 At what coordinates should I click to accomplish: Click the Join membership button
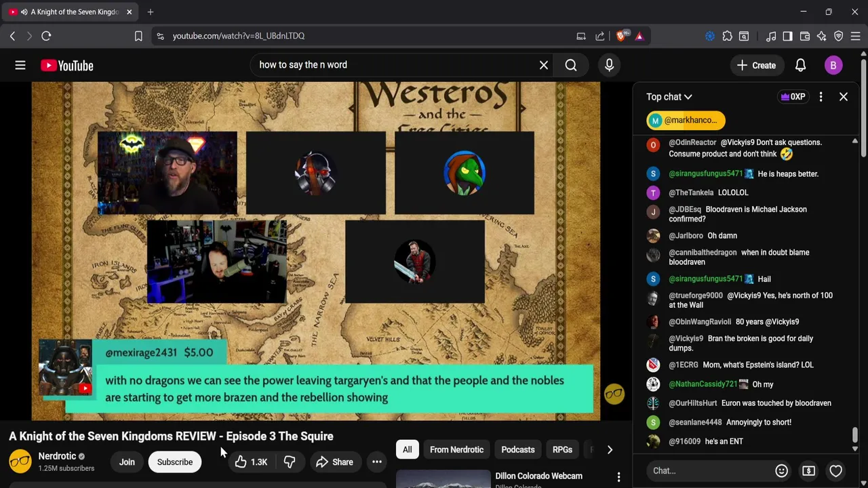pos(127,462)
